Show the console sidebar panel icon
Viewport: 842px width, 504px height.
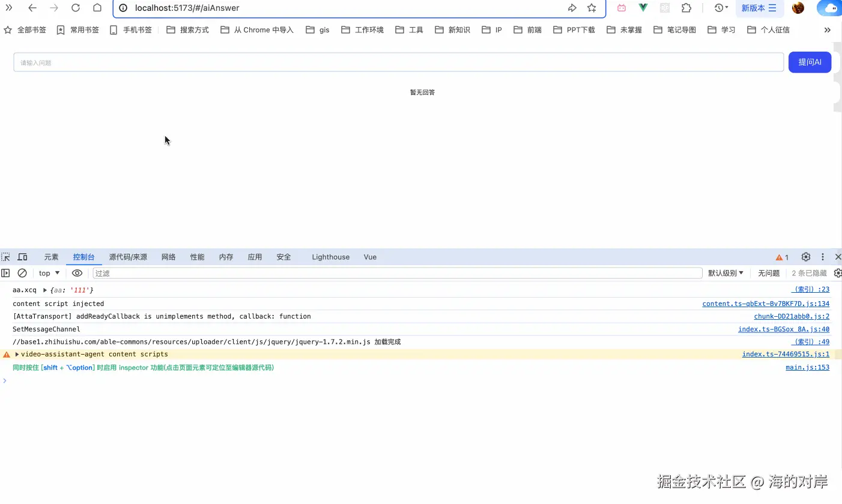5,273
